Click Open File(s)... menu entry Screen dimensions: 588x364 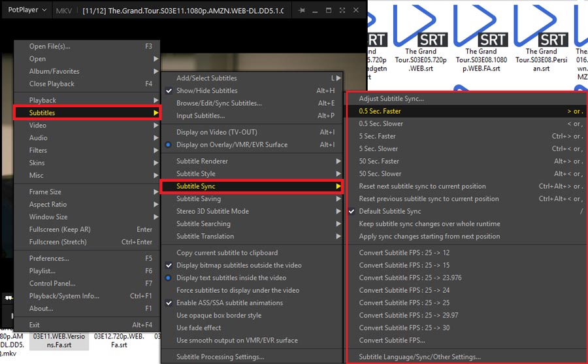87,46
